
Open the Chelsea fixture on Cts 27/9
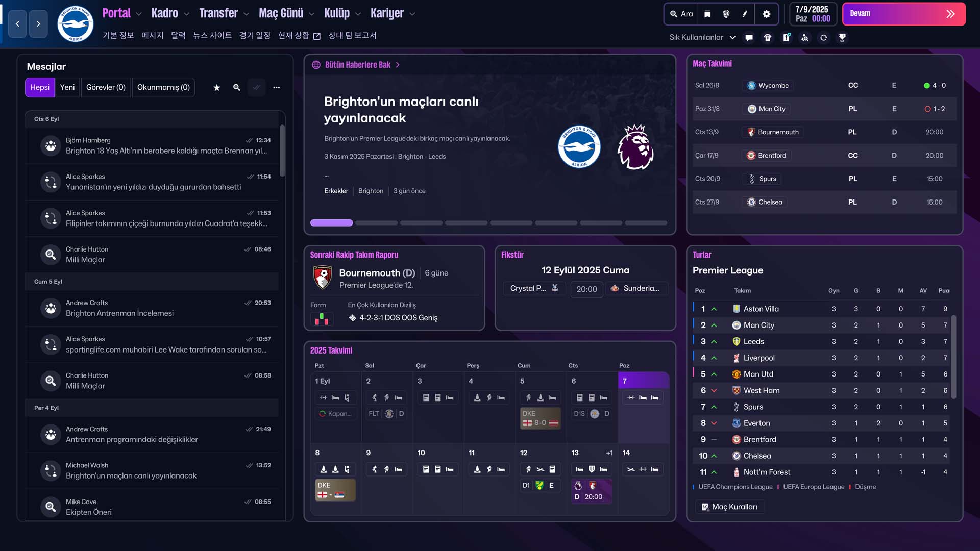[x=825, y=202]
